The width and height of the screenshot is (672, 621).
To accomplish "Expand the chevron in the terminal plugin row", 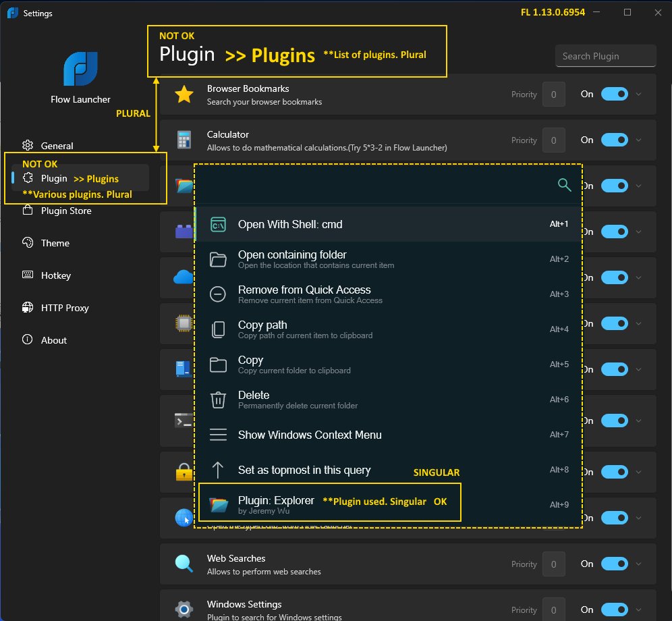I will 638,421.
